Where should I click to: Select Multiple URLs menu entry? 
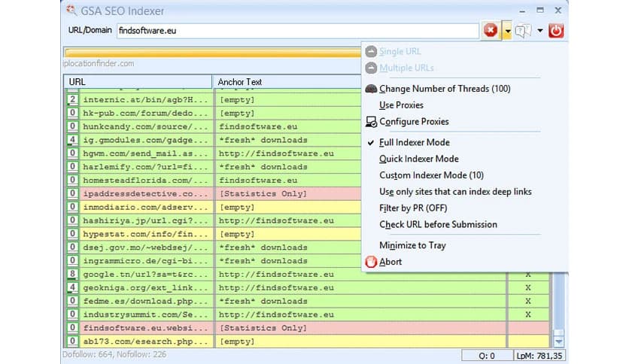[x=406, y=68]
